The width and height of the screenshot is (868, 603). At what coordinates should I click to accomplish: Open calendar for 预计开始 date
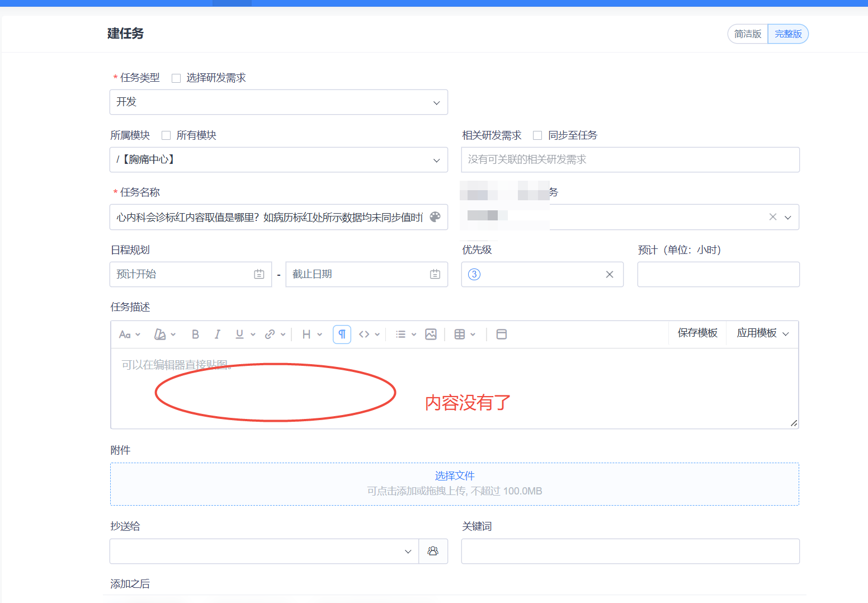click(x=259, y=274)
